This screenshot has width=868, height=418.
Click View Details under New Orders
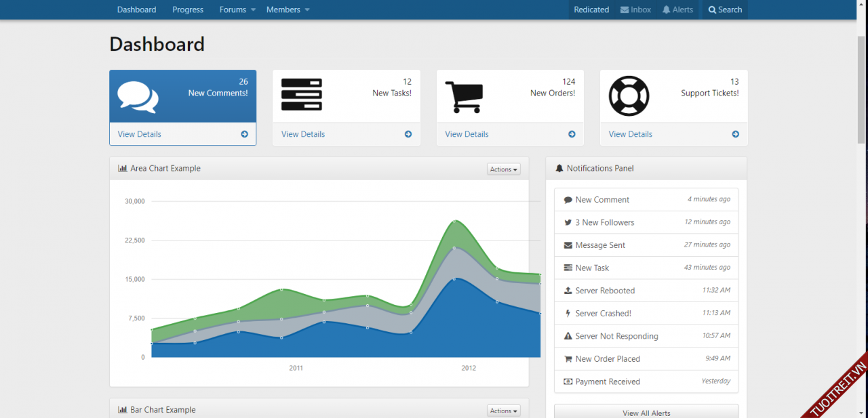click(x=467, y=134)
